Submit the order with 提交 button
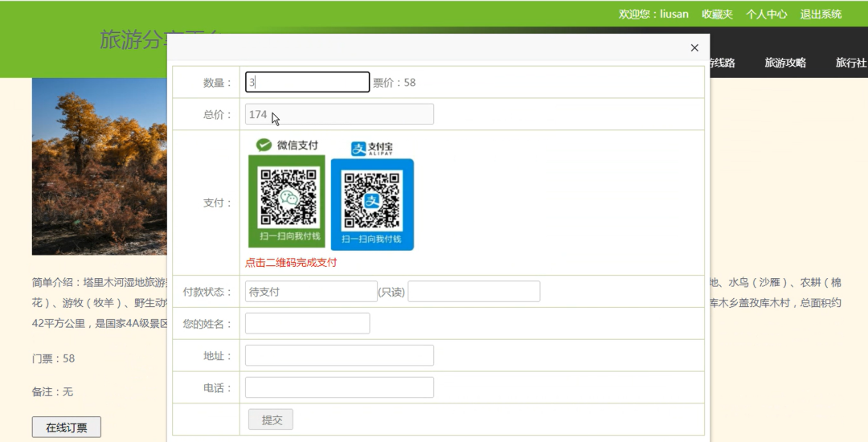Viewport: 868px width, 442px height. tap(271, 419)
